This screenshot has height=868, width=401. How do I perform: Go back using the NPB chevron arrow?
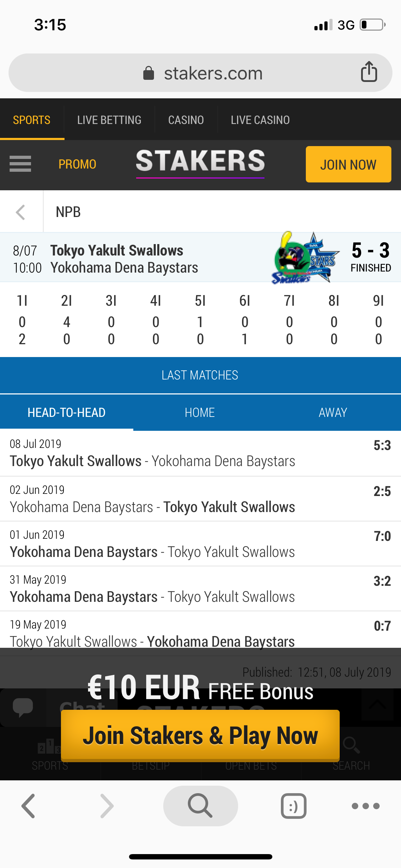(21, 212)
